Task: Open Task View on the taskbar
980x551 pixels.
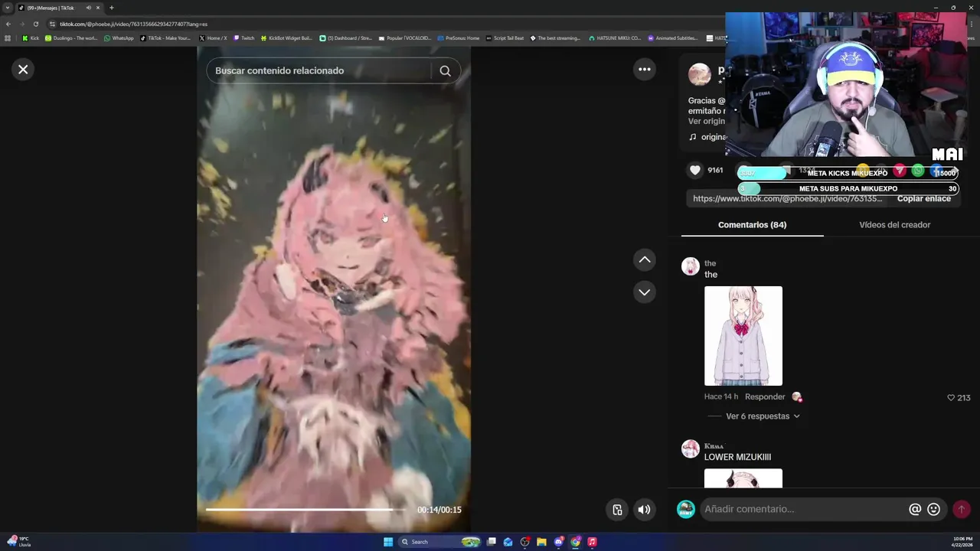Action: (492, 542)
